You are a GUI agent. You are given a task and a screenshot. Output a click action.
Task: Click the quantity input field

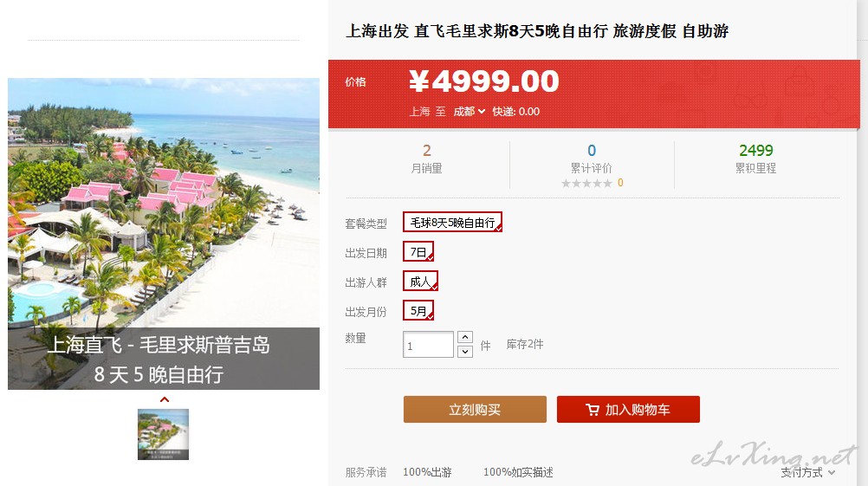[x=429, y=344]
